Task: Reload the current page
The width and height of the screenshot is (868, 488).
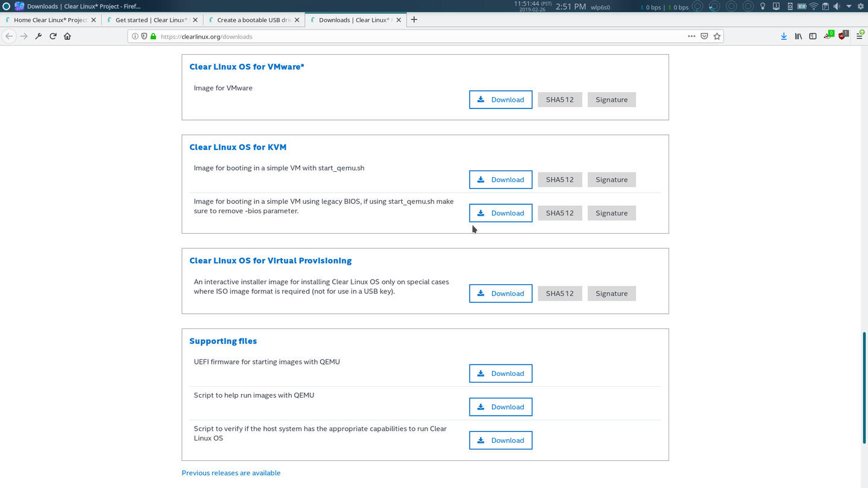Action: (53, 36)
